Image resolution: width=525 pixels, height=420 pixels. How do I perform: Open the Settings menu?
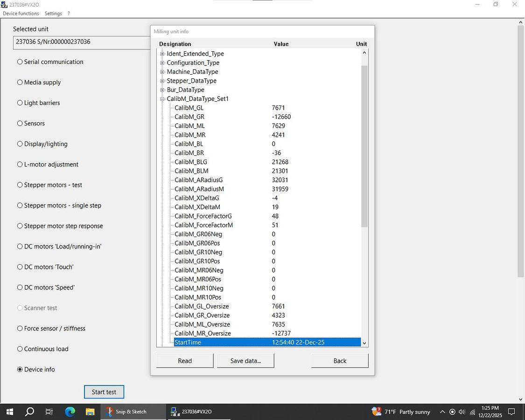[53, 14]
